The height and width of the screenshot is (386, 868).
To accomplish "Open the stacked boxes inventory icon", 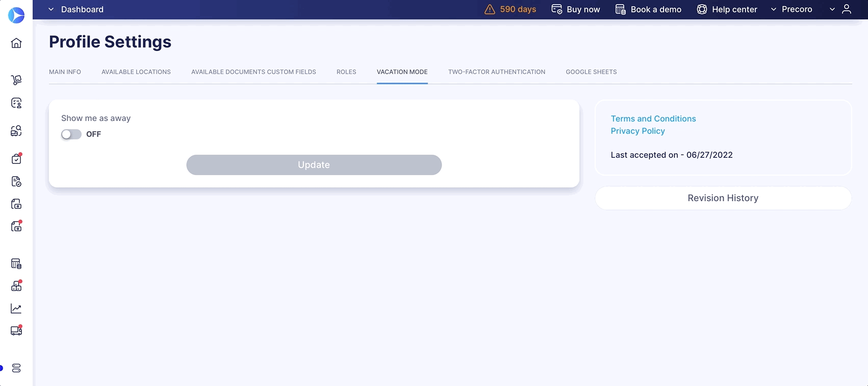I will click(16, 286).
